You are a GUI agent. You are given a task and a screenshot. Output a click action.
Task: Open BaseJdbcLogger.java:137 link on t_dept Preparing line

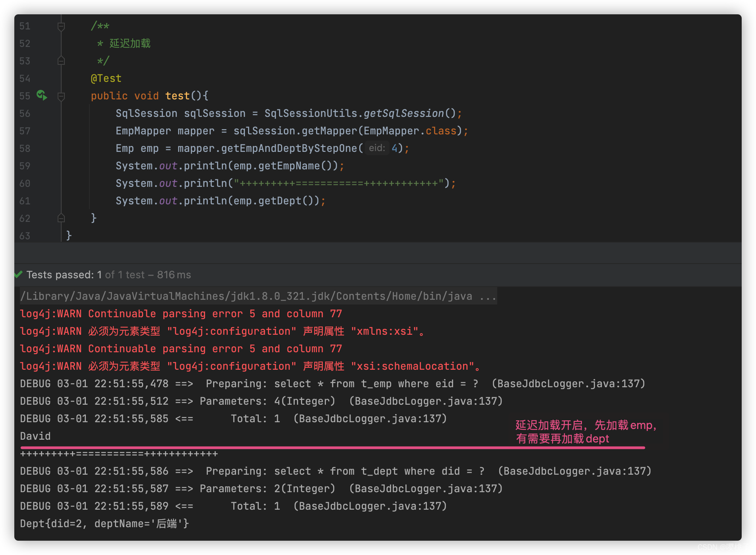point(575,471)
